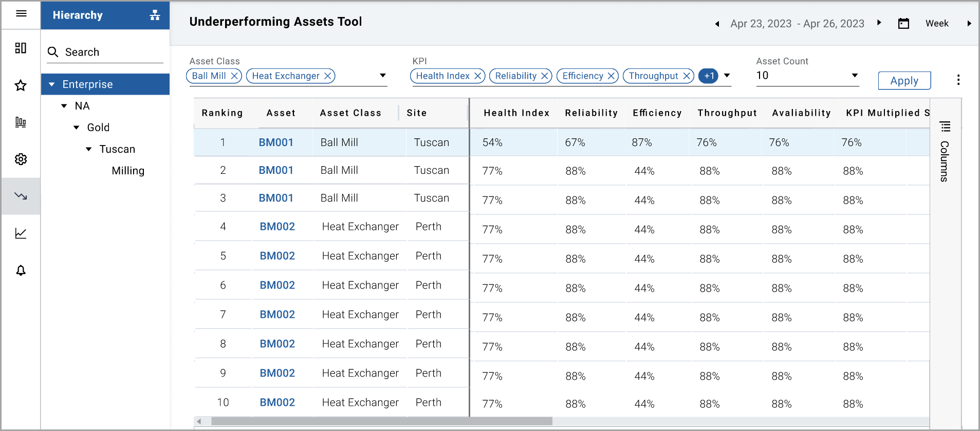
Task: Open the BM001 link in row one
Action: coord(276,142)
